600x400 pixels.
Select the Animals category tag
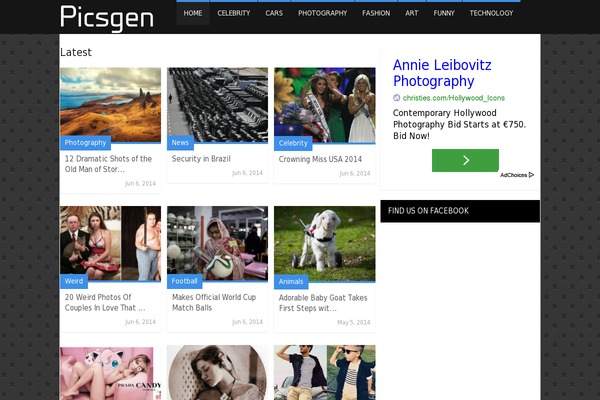[291, 282]
